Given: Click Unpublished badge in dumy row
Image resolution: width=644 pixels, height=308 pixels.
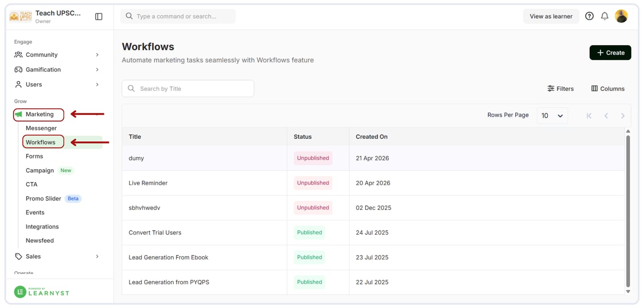Looking at the screenshot, I should click(x=313, y=158).
